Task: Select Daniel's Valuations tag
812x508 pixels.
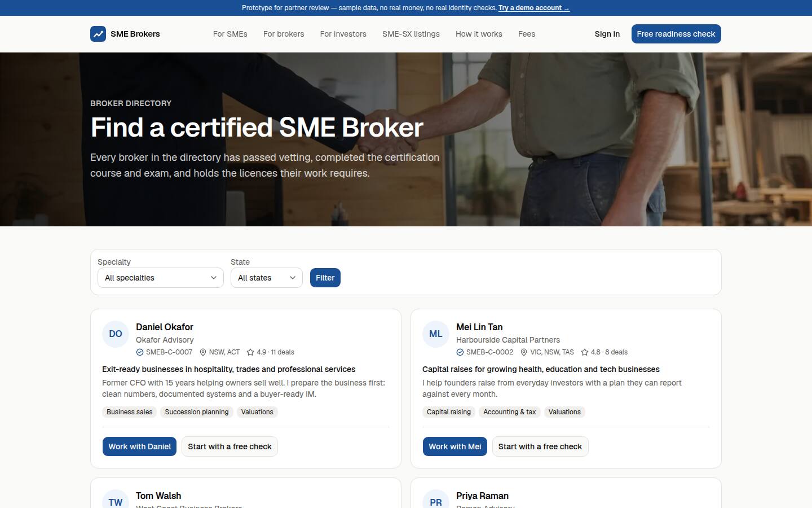Action: [x=257, y=412]
